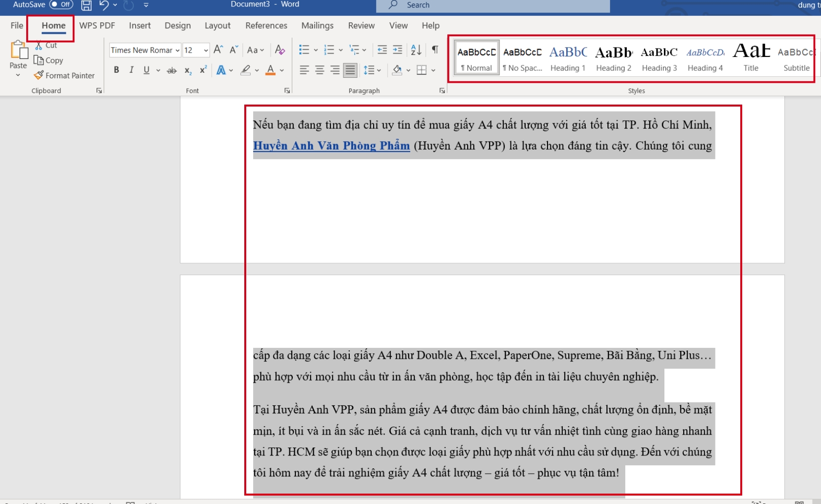821x504 pixels.
Task: Apply the No Spacing style
Action: pyautogui.click(x=522, y=58)
